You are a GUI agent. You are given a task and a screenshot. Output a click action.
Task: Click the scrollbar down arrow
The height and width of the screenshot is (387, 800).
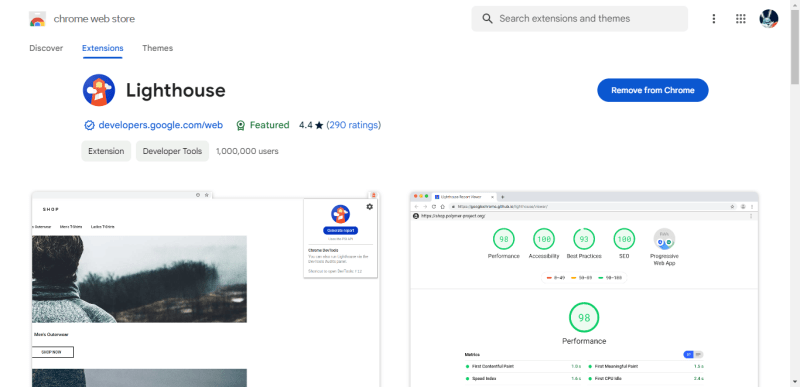coord(795,381)
